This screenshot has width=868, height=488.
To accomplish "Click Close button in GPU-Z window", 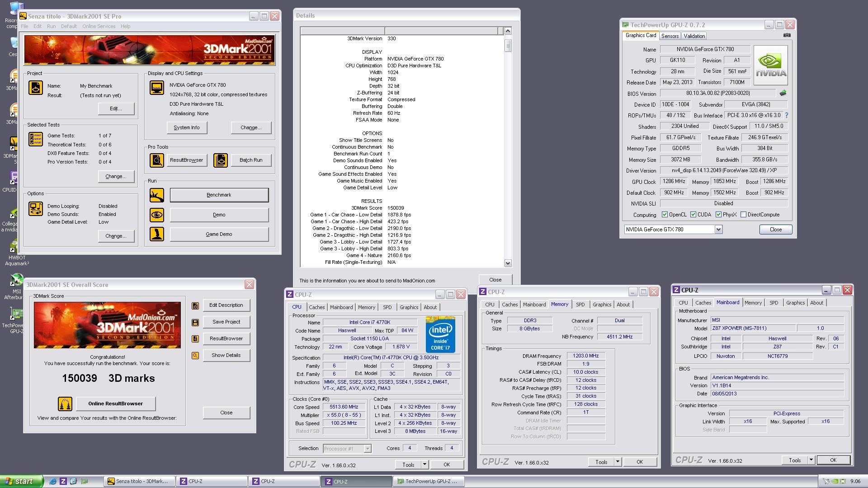I will [775, 230].
